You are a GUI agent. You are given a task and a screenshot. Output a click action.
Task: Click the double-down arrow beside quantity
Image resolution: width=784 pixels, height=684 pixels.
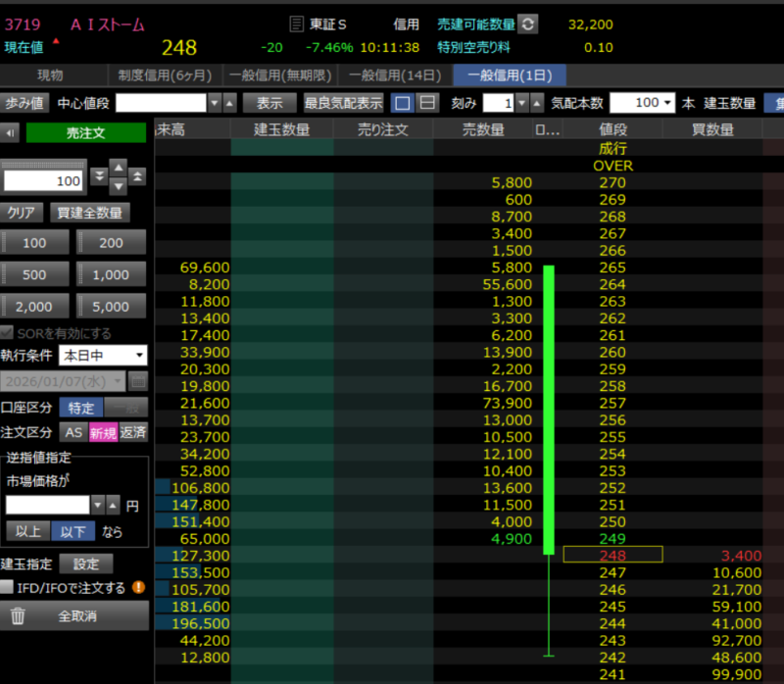(99, 175)
